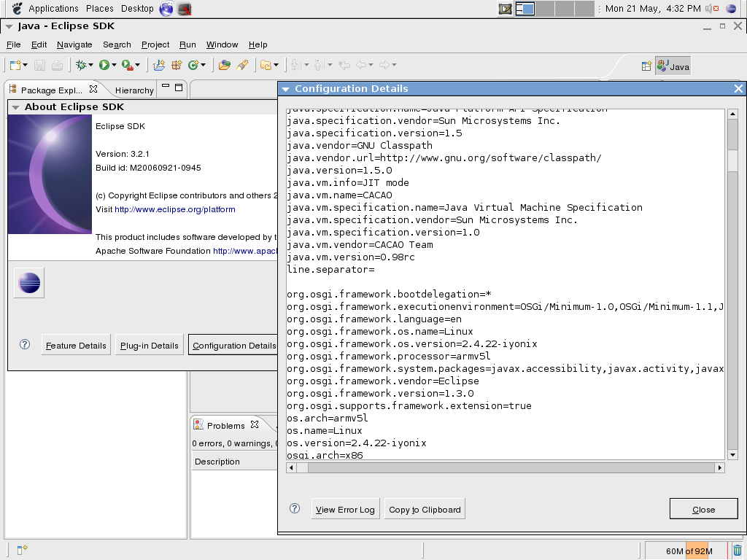
Task: Open the Navigate menu
Action: pos(74,44)
